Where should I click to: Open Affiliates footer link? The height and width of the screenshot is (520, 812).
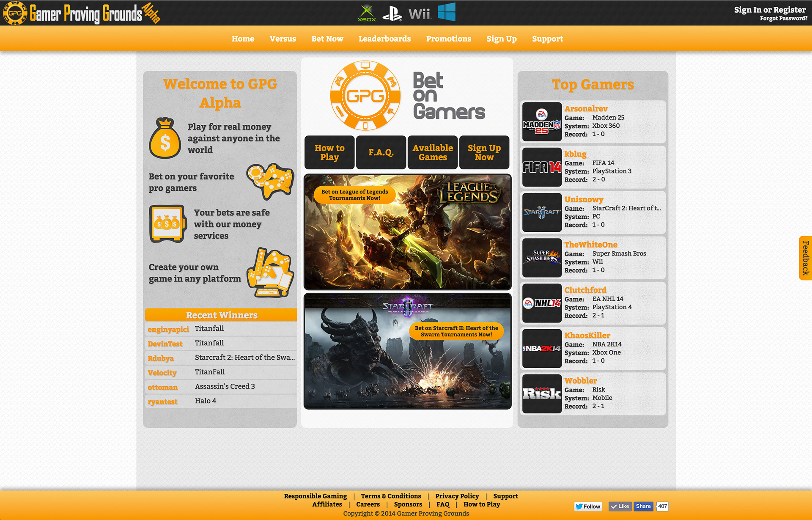[327, 504]
